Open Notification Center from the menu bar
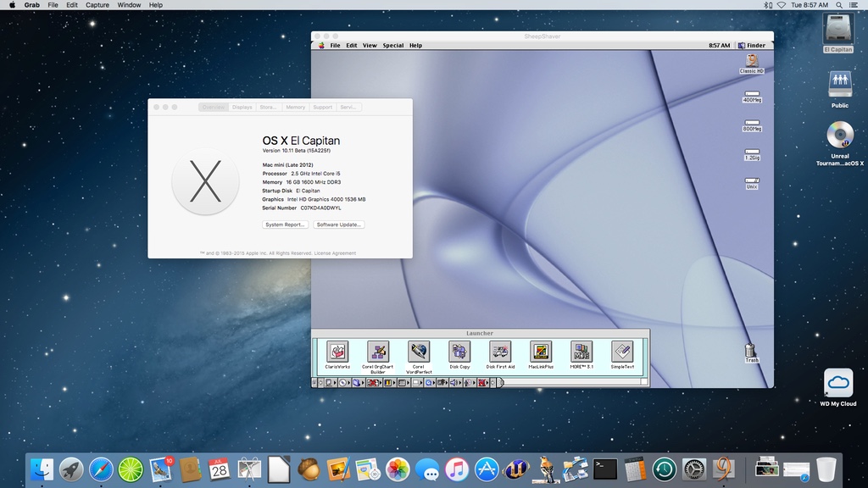 (x=854, y=5)
